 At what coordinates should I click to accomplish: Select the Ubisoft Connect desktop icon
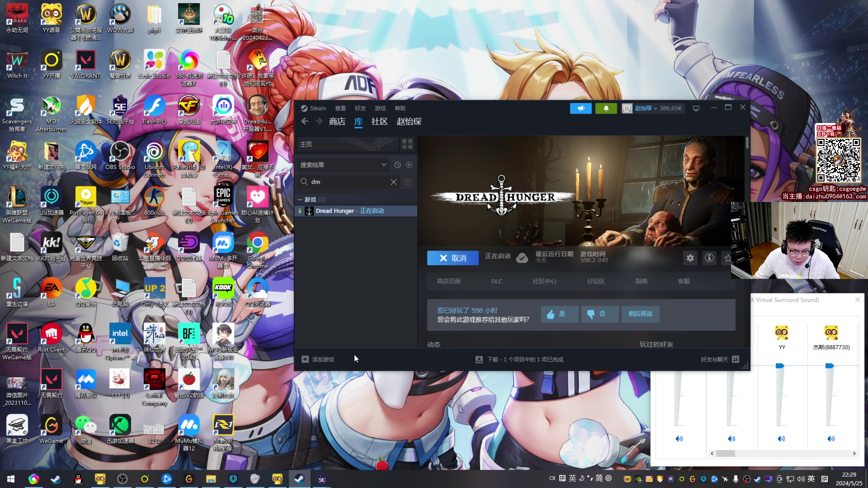[154, 159]
